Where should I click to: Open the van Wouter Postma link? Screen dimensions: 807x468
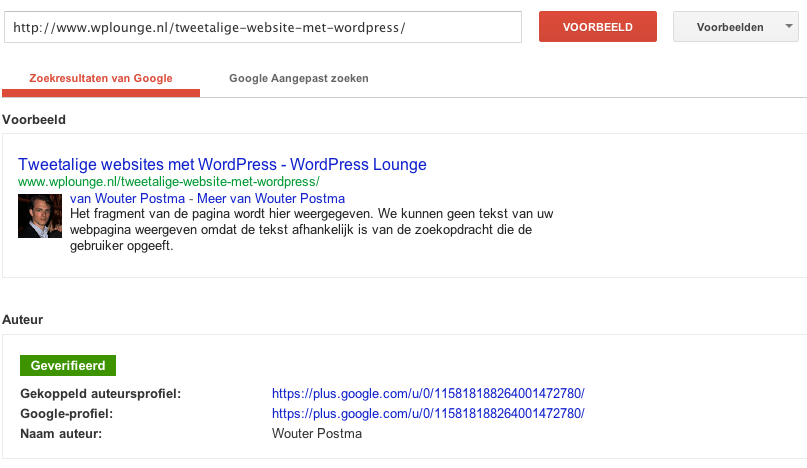pos(127,198)
